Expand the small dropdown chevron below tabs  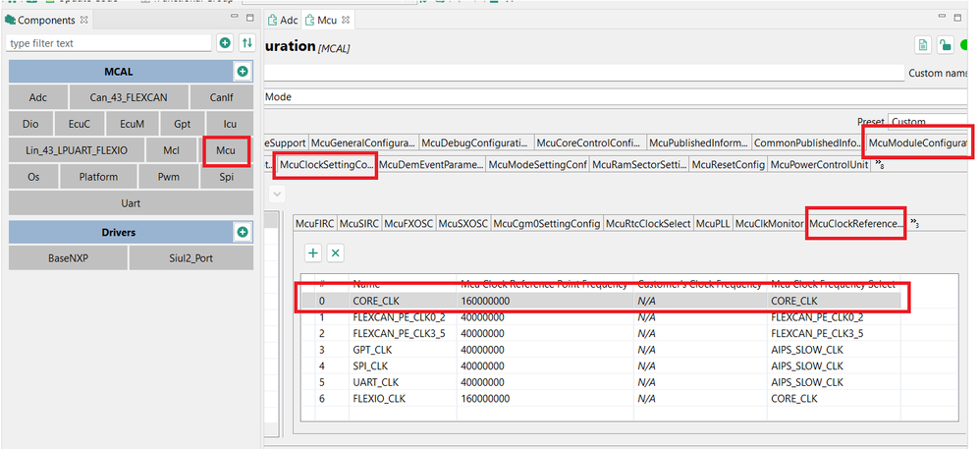click(278, 195)
